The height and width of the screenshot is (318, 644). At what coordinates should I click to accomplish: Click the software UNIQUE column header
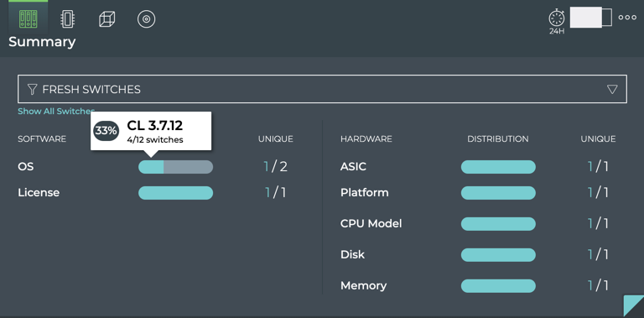pyautogui.click(x=276, y=139)
